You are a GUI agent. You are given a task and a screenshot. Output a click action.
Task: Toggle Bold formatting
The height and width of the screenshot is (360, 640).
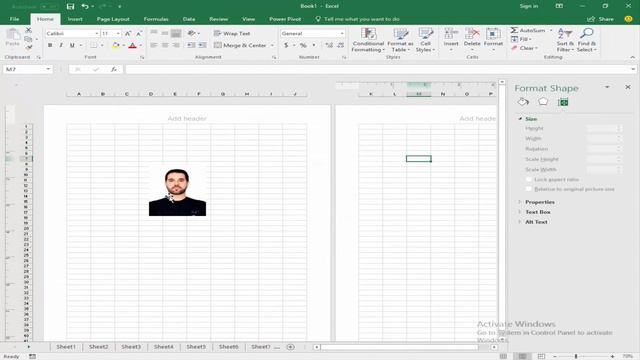50,45
